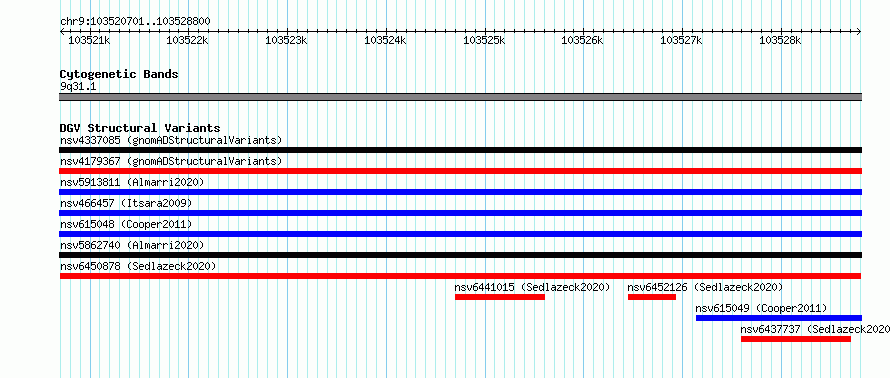Viewport: 890px width, 378px height.
Task: Click the red bar for nsv4179367
Action: coord(460,171)
